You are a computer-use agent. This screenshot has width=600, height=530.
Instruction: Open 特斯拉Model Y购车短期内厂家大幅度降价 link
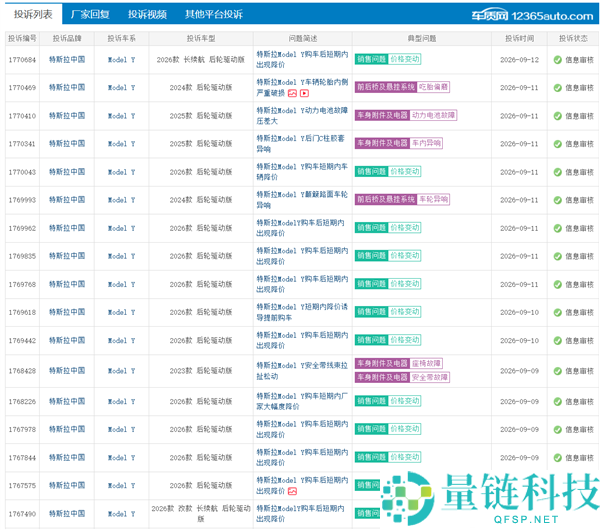[302, 401]
